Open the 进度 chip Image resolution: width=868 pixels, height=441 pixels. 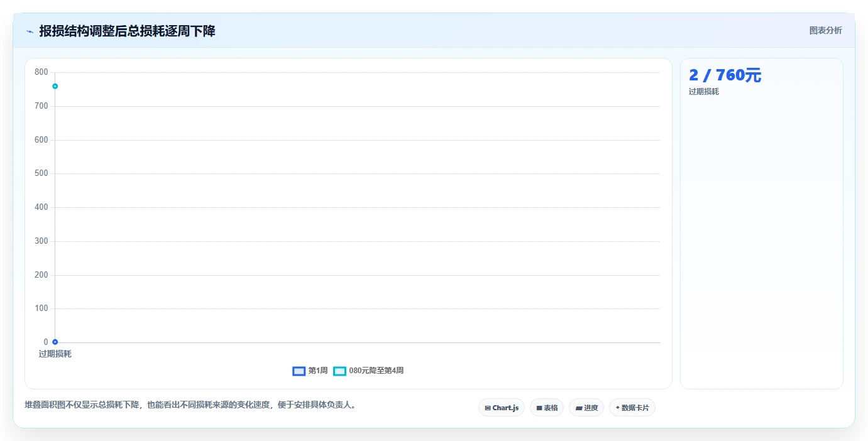click(586, 408)
